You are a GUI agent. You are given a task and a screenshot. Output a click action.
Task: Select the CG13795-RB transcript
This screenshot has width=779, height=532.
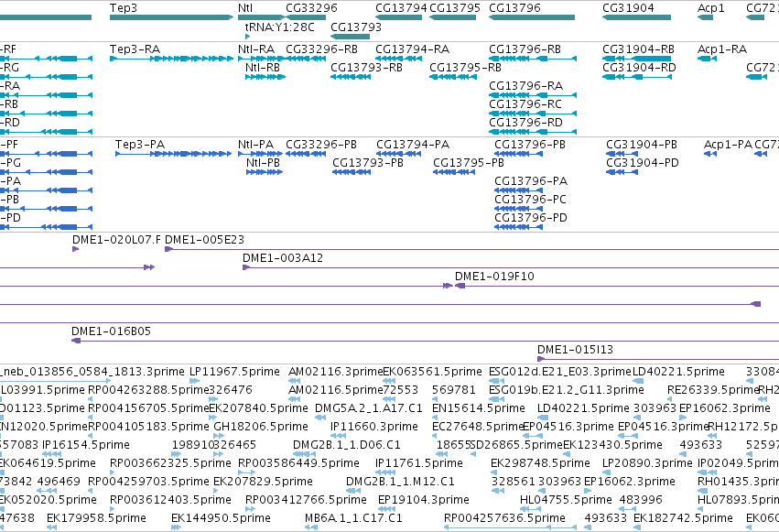(x=452, y=77)
